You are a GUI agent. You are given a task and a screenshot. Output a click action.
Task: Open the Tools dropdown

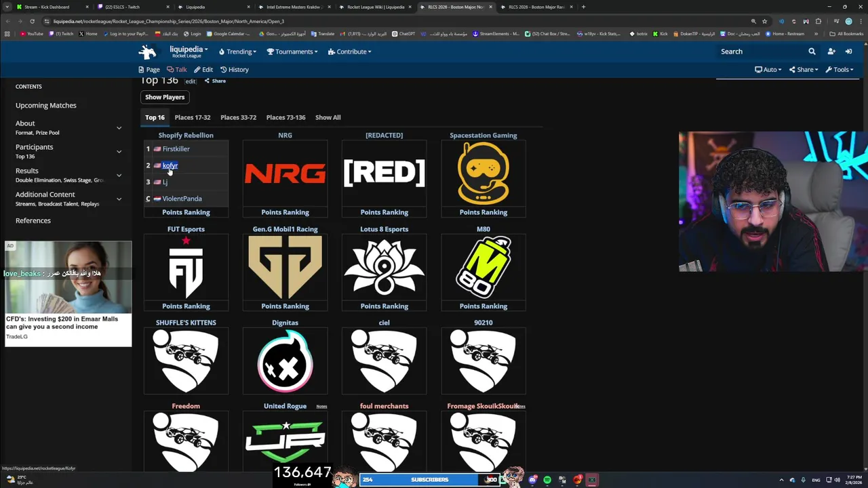tap(840, 70)
